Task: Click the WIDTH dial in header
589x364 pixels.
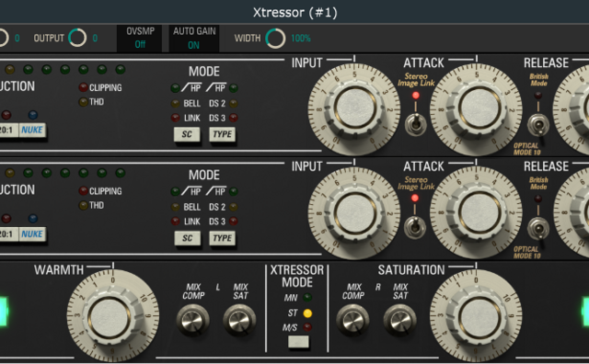Action: (x=275, y=39)
